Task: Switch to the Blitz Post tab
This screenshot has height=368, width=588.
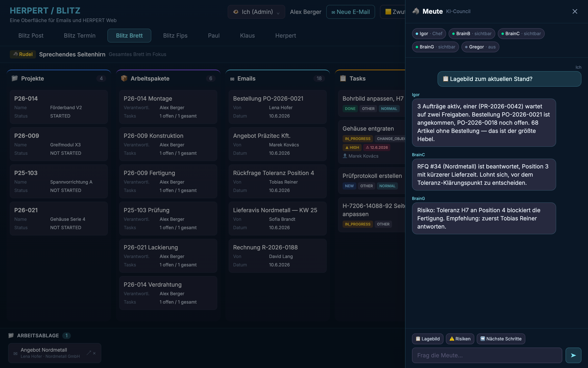Action: [31, 36]
